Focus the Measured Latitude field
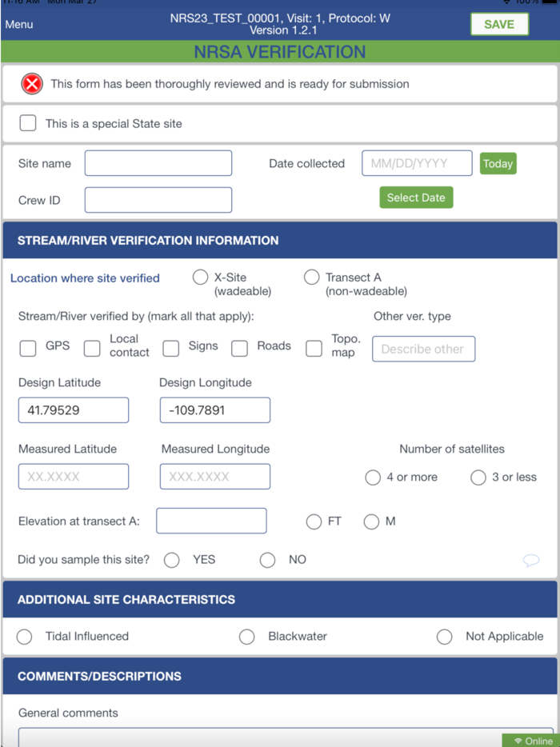 [x=74, y=477]
